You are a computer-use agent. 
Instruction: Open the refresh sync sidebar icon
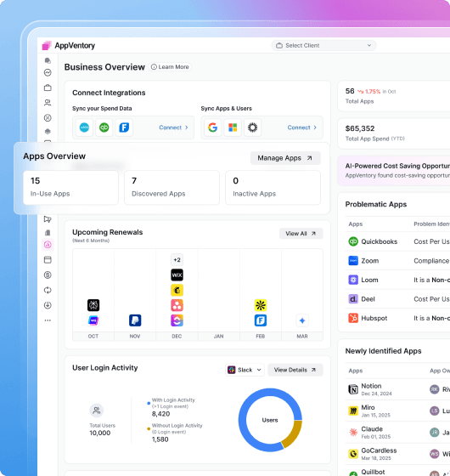(48, 290)
